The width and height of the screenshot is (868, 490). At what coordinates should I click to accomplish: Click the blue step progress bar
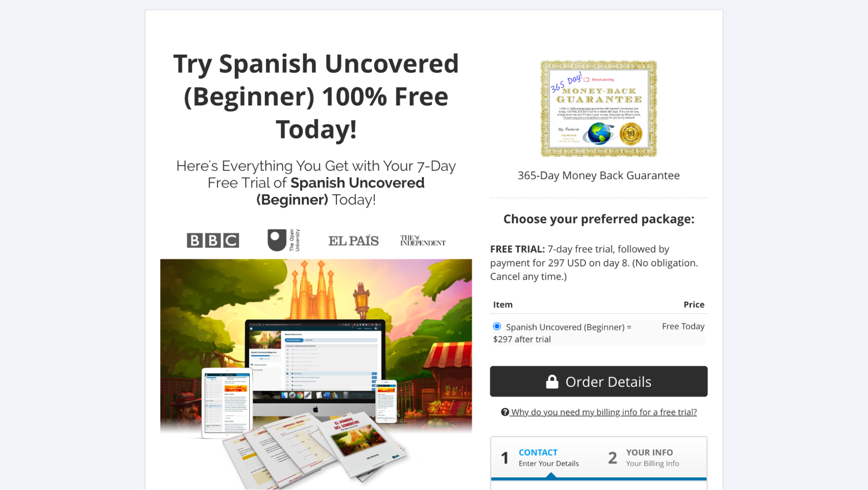coord(599,479)
